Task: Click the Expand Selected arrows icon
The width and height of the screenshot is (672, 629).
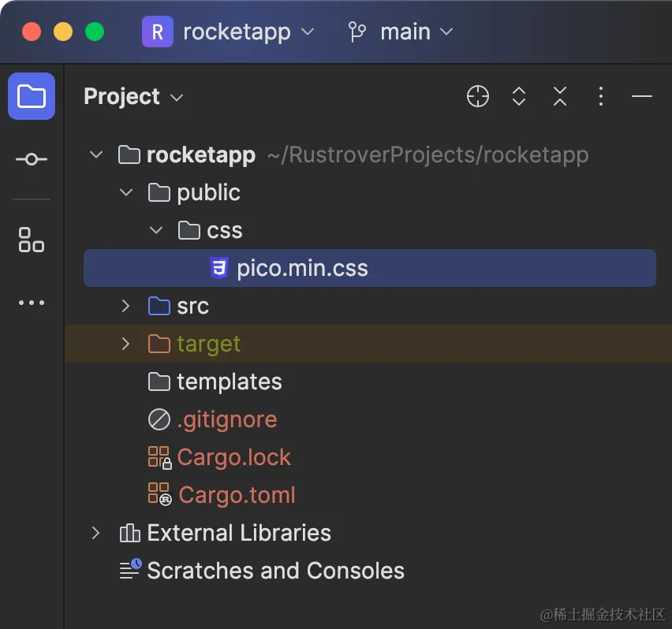Action: tap(519, 97)
